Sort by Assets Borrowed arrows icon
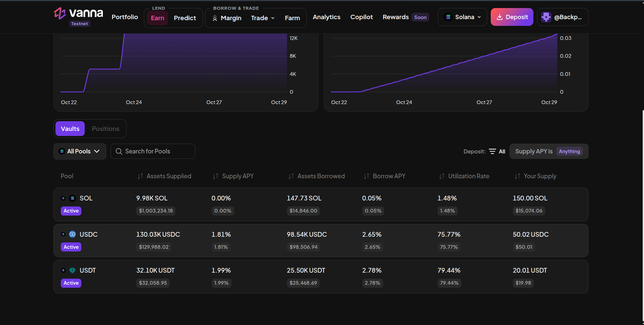This screenshot has height=325, width=644. [x=291, y=176]
